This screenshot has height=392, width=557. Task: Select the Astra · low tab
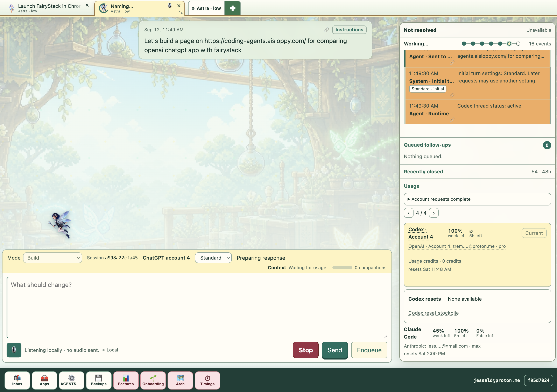[206, 8]
